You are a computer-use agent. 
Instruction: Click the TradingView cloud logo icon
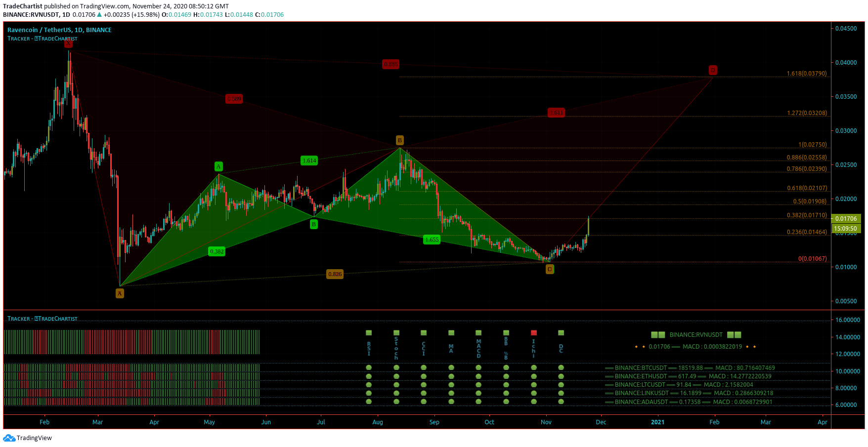point(9,438)
